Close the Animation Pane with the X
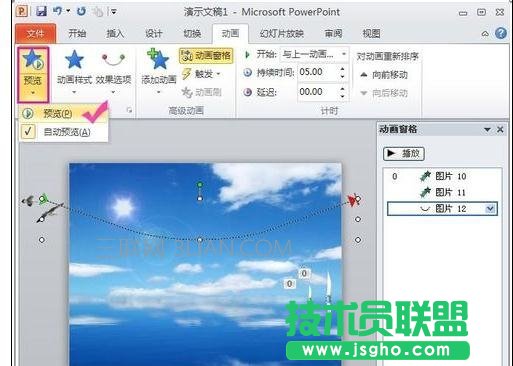The height and width of the screenshot is (366, 513). click(x=500, y=129)
